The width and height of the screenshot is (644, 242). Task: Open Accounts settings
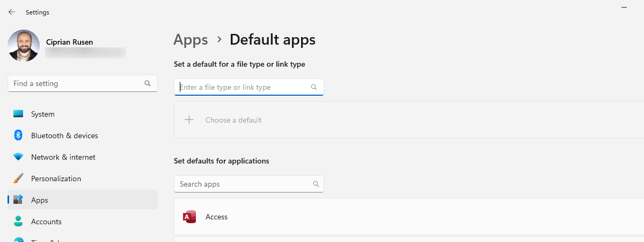pos(83,222)
